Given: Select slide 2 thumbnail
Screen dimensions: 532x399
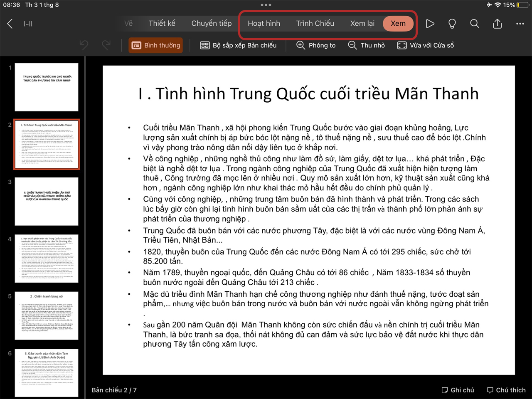Looking at the screenshot, I should coord(47,145).
